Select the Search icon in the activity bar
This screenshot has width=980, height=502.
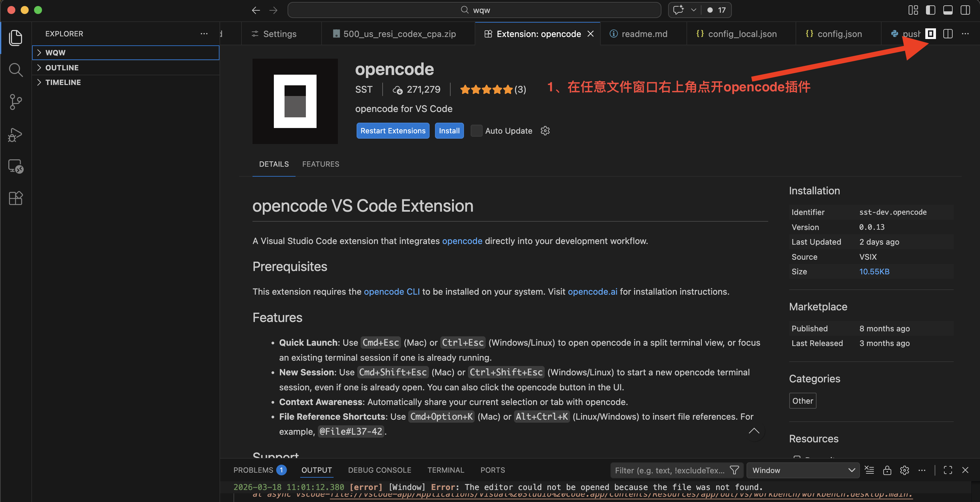(x=16, y=70)
